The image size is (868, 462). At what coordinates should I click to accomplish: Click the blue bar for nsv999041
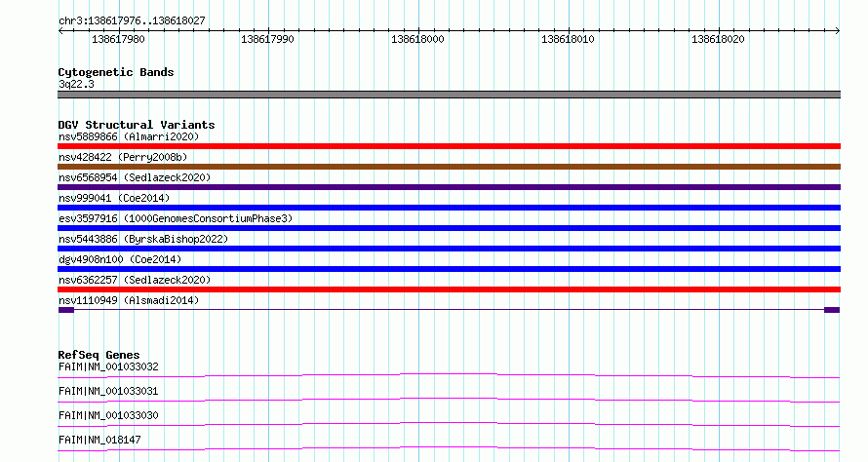coord(449,208)
